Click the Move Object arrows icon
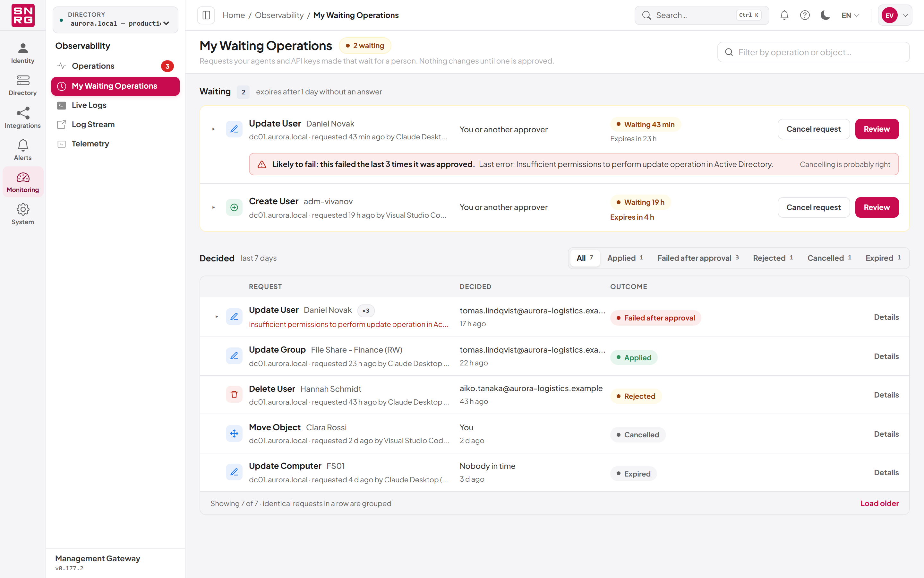This screenshot has height=578, width=924. click(x=234, y=433)
